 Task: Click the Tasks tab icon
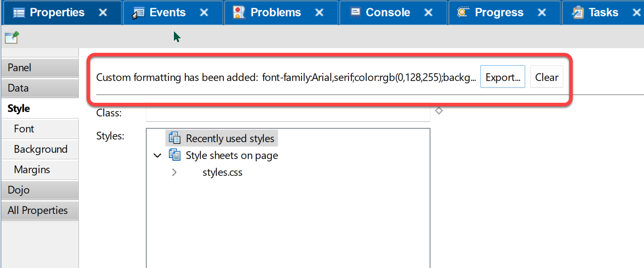pyautogui.click(x=578, y=12)
